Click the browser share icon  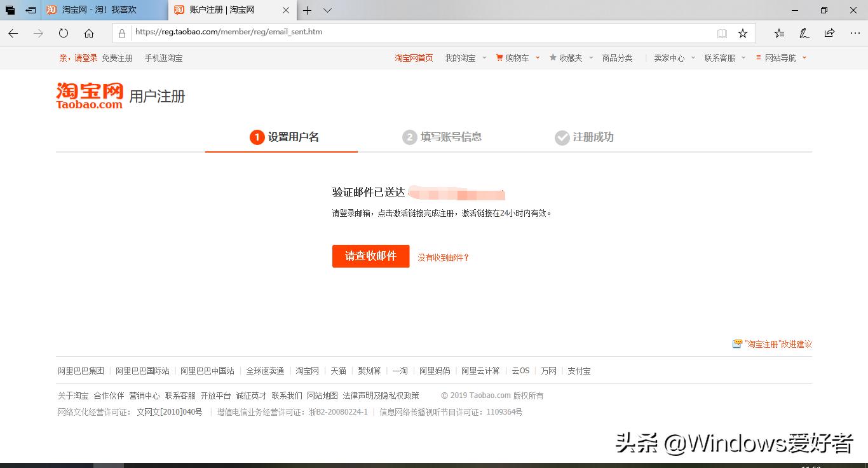(828, 32)
